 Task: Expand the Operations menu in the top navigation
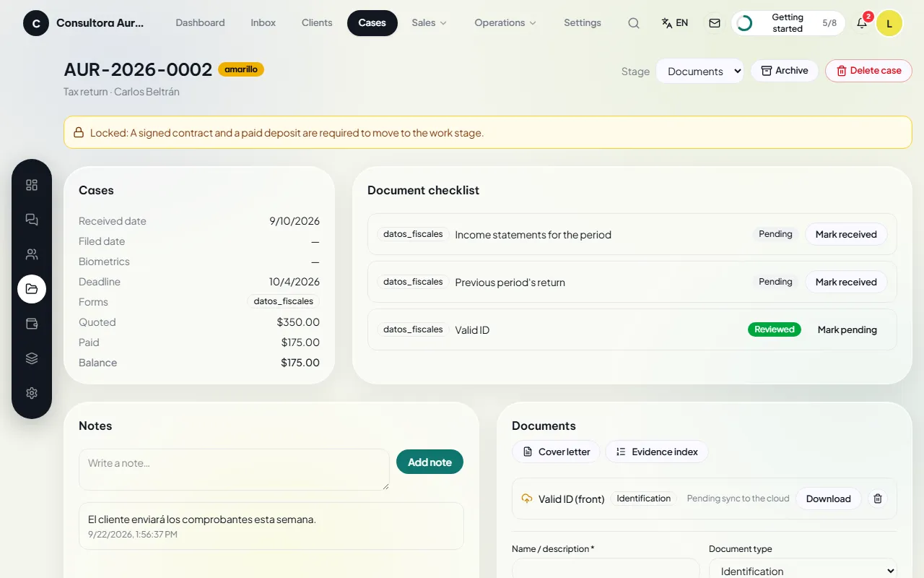coord(505,23)
